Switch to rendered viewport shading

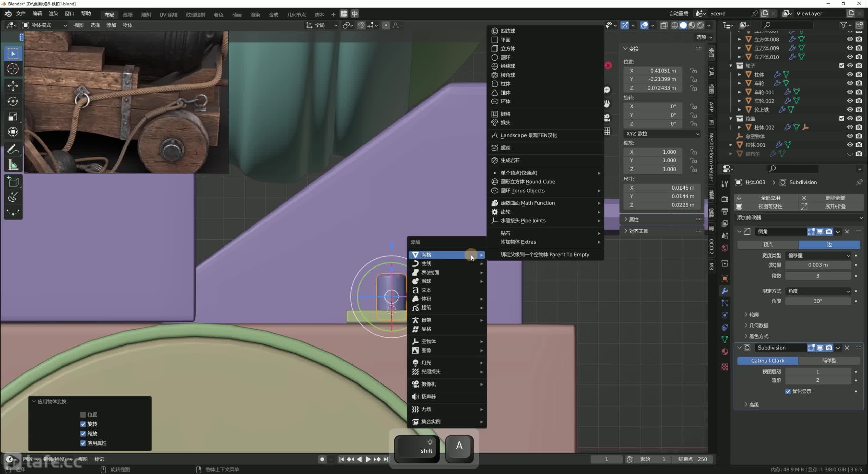[x=700, y=25]
